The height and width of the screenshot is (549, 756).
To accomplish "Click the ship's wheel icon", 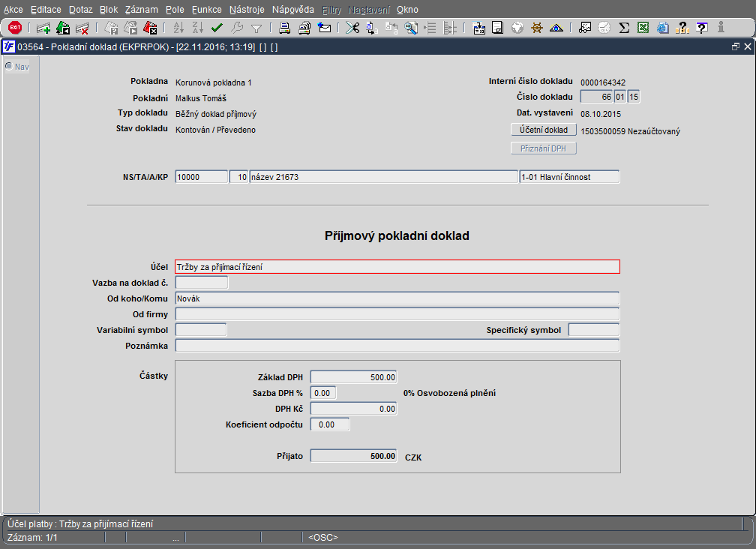I will tap(537, 28).
